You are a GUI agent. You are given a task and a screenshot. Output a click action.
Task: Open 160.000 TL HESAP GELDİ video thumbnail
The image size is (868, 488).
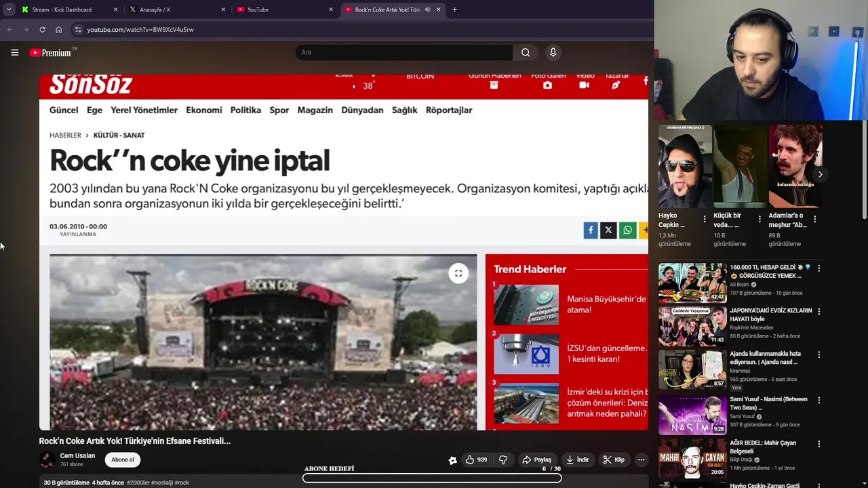click(x=692, y=283)
